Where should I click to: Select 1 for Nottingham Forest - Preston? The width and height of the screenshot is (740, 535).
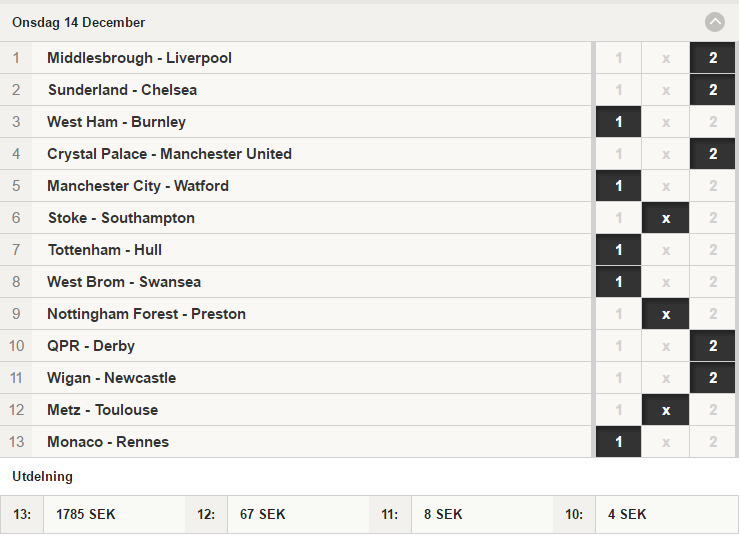618,314
